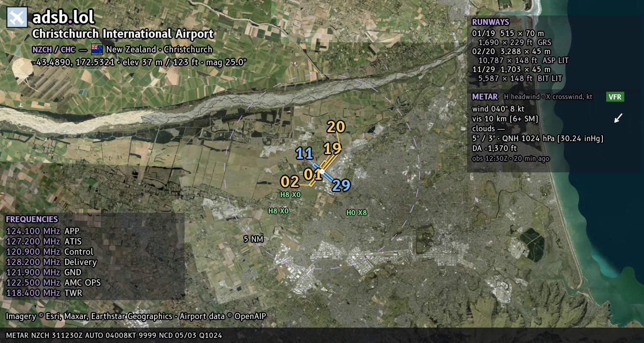The image size is (644, 343).
Task: Click the New Zealand flag icon
Action: coord(97,49)
